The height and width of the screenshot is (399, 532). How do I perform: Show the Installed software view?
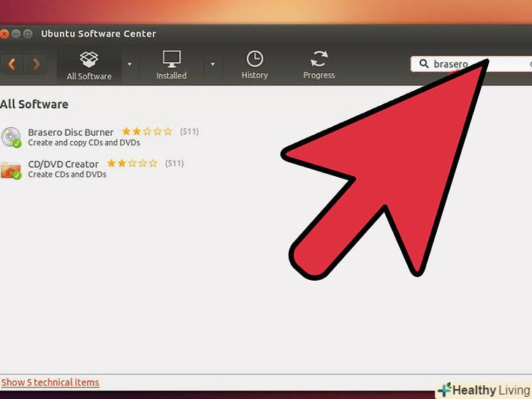pos(171,65)
